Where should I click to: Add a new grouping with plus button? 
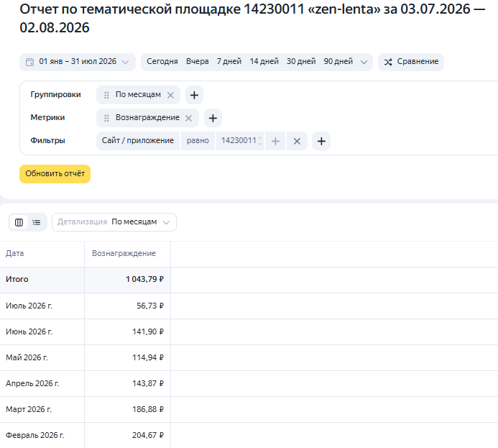[x=194, y=95]
